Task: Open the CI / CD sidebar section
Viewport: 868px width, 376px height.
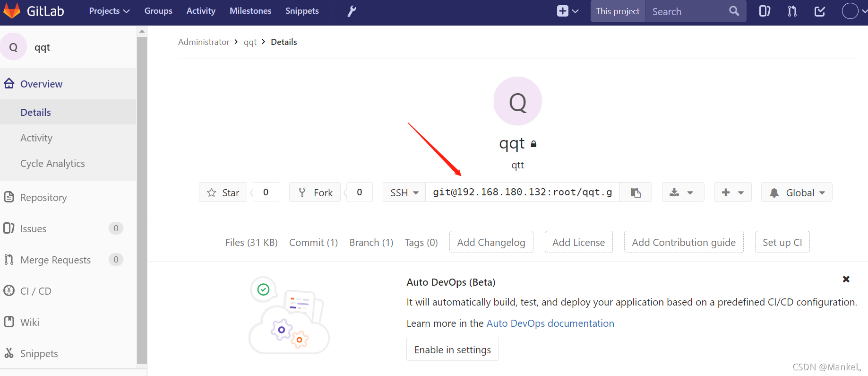Action: 36,291
